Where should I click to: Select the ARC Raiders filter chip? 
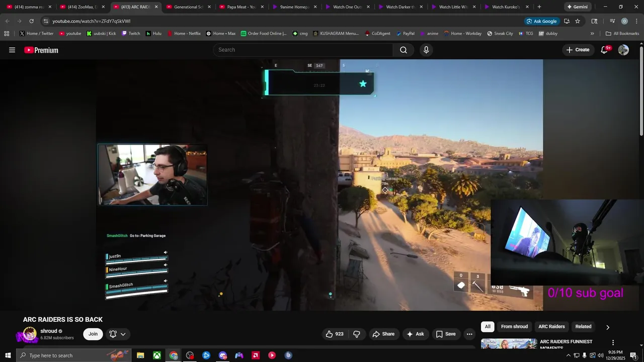(x=551, y=327)
